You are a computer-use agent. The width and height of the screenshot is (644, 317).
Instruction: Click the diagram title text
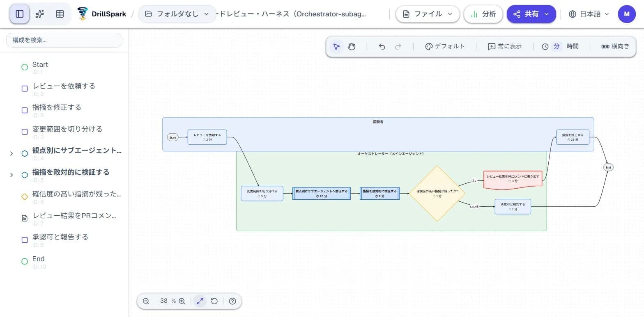coord(292,14)
